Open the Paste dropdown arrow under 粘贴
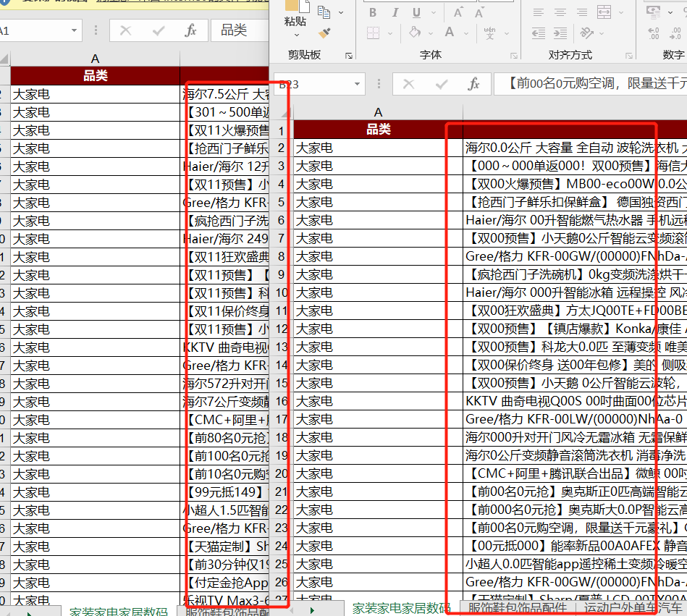687x616 pixels. tap(296, 35)
